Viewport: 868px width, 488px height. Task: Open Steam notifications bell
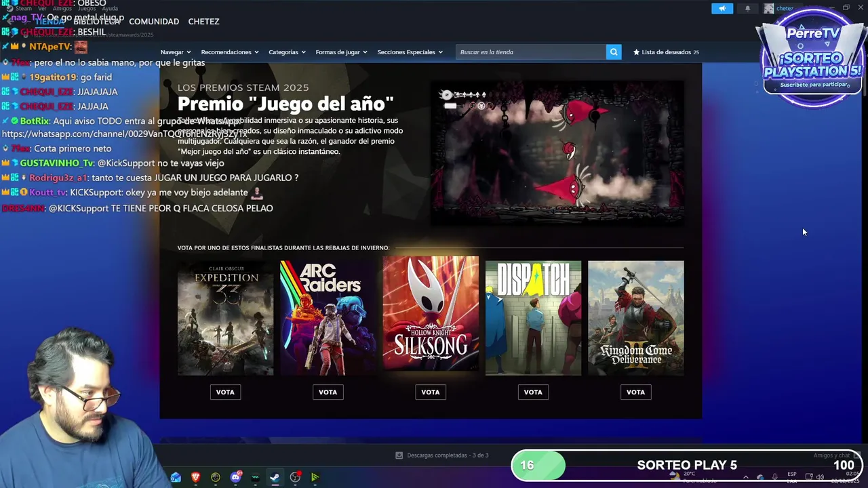747,8
